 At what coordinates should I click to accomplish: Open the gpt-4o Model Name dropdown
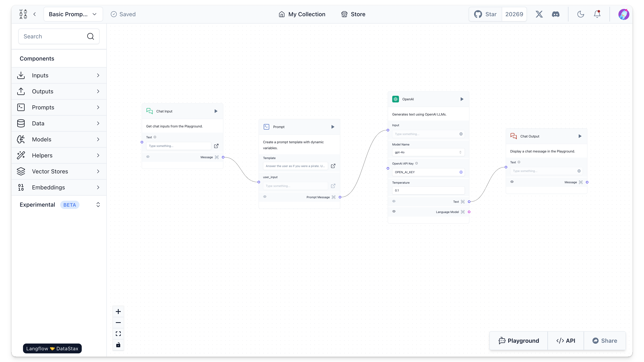[428, 152]
